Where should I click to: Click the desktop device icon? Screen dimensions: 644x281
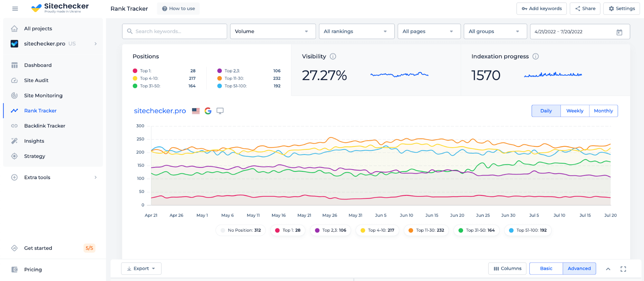pyautogui.click(x=220, y=111)
